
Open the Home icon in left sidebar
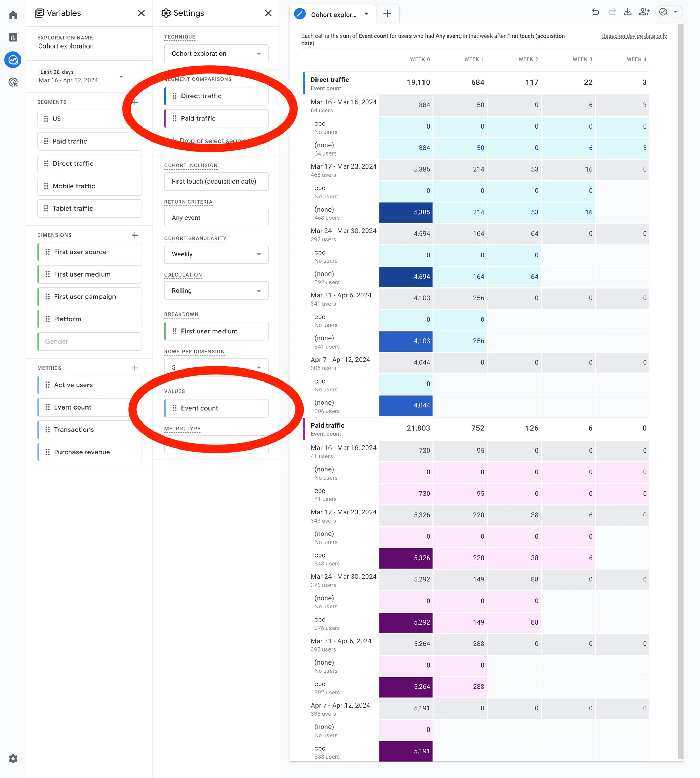tap(13, 15)
